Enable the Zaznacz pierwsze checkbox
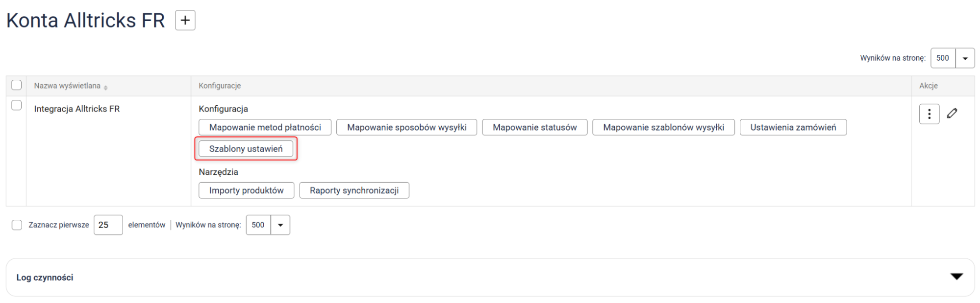Viewport: 980px width, 303px height. coord(17,225)
